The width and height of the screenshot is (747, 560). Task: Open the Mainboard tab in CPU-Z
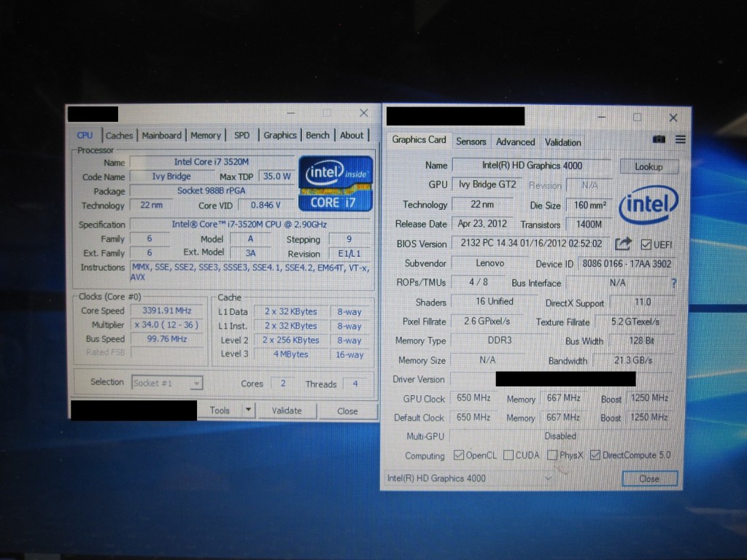pyautogui.click(x=161, y=135)
